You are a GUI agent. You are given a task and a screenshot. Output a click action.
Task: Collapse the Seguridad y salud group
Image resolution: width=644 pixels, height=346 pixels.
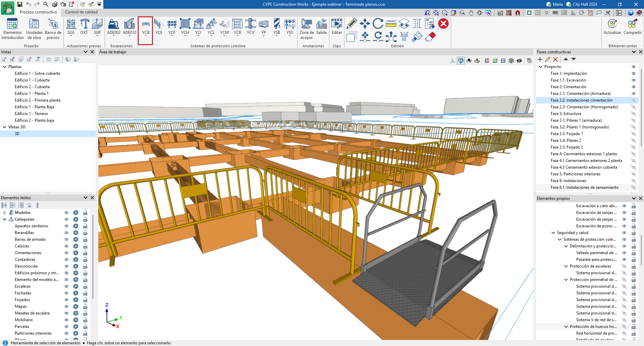(x=553, y=233)
